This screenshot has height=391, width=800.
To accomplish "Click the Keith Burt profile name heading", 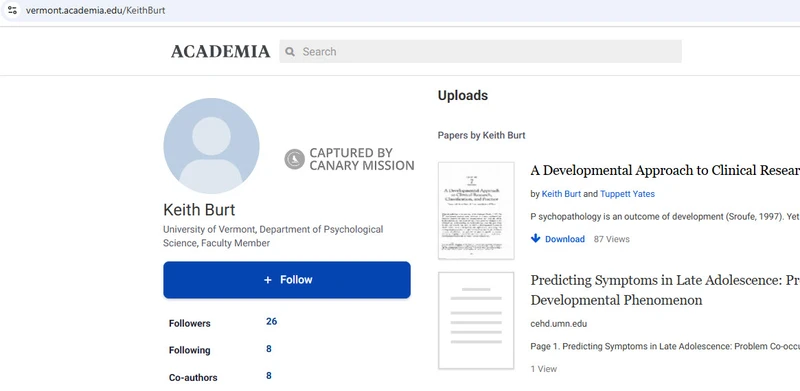I will pyautogui.click(x=199, y=210).
